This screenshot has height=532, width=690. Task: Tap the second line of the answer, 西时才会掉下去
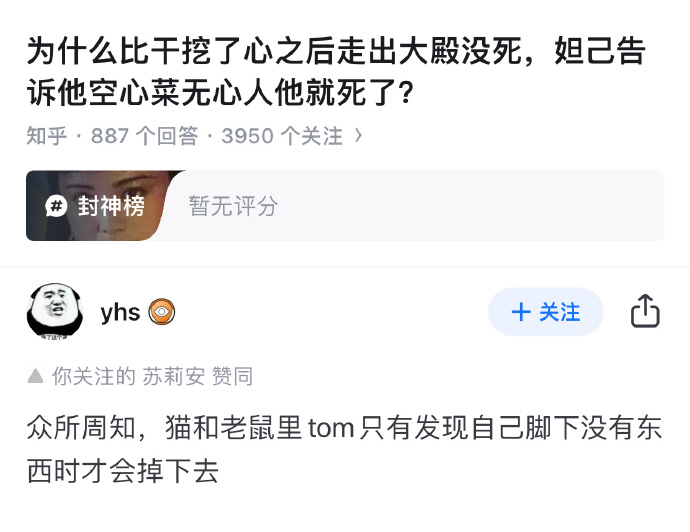tap(123, 471)
